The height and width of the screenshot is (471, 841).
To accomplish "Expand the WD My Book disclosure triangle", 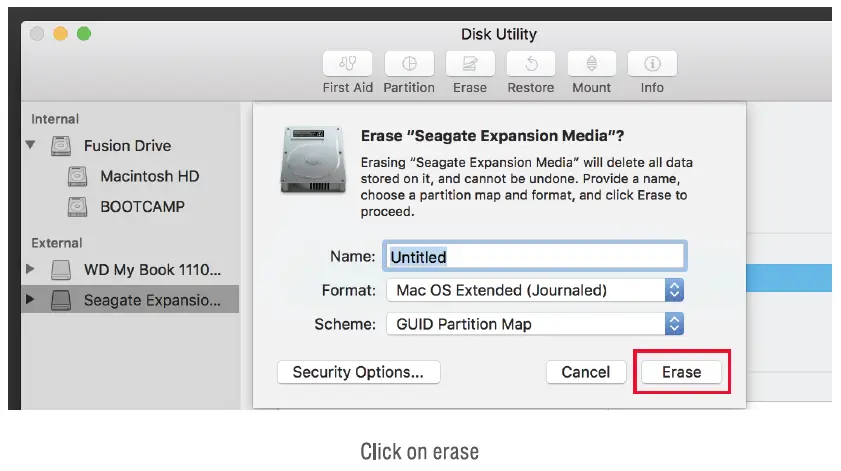I will (30, 269).
